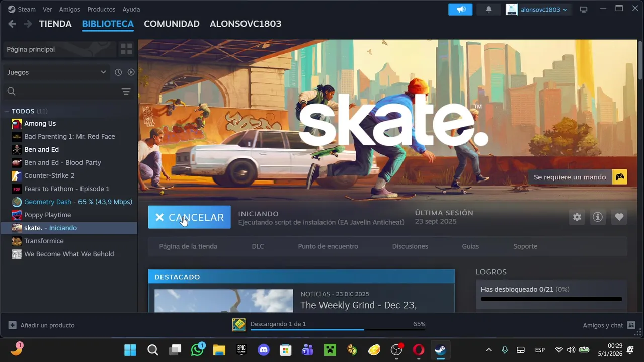
Task: Select Bad Parenting 1: Mr. Red Face
Action: (x=69, y=136)
